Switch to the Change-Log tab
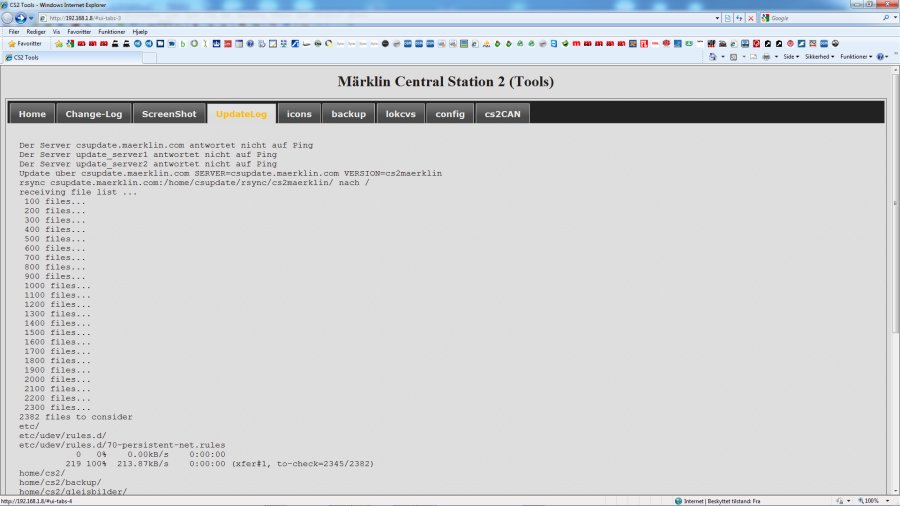Viewport: 900px width, 506px height. (x=94, y=114)
